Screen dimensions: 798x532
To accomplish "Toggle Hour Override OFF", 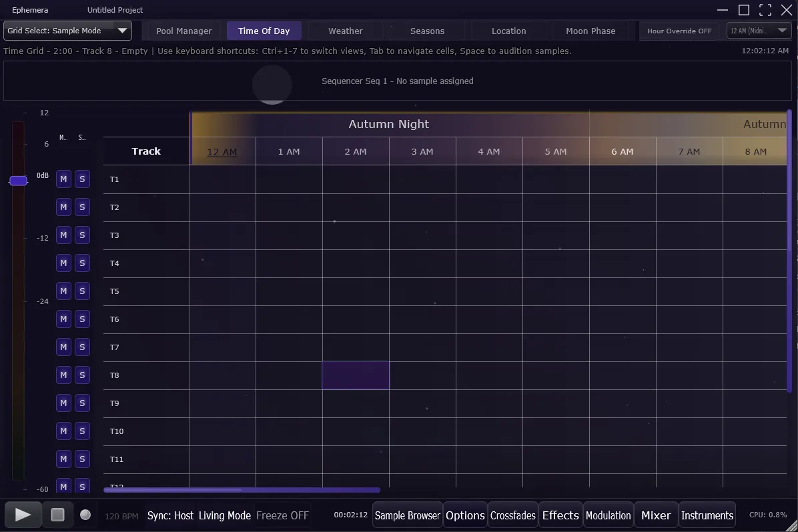I will pyautogui.click(x=679, y=31).
